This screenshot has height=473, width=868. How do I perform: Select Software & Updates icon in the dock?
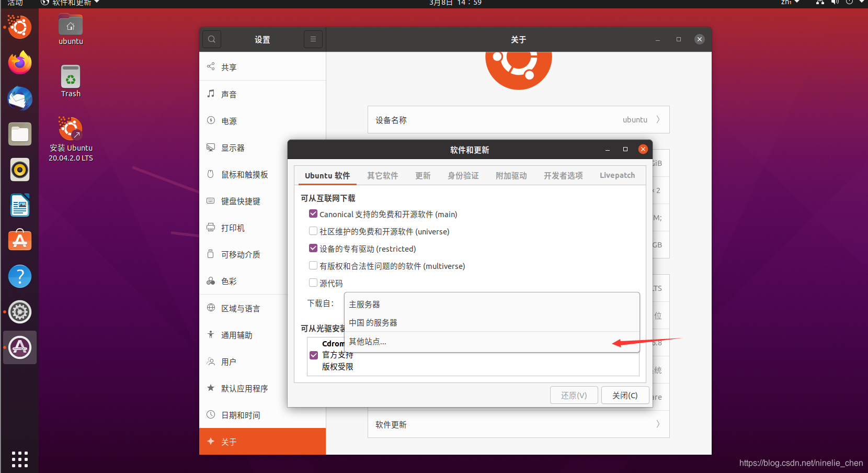20,347
